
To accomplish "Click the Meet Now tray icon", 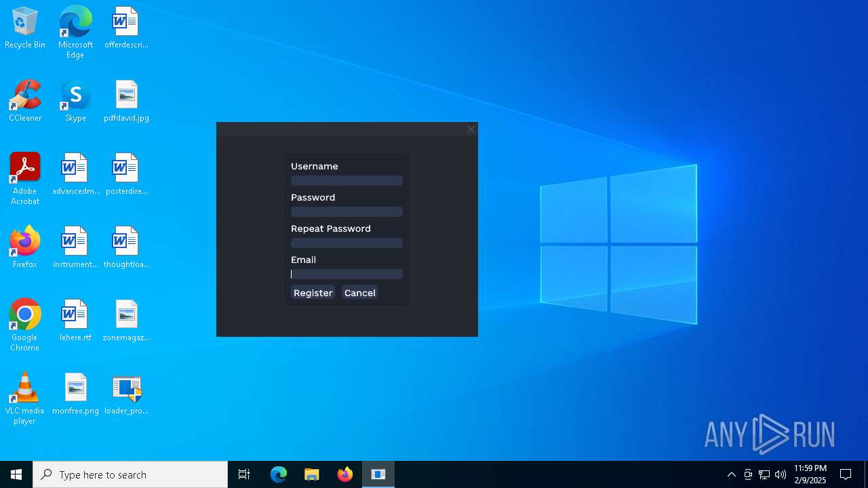I will coord(748,474).
